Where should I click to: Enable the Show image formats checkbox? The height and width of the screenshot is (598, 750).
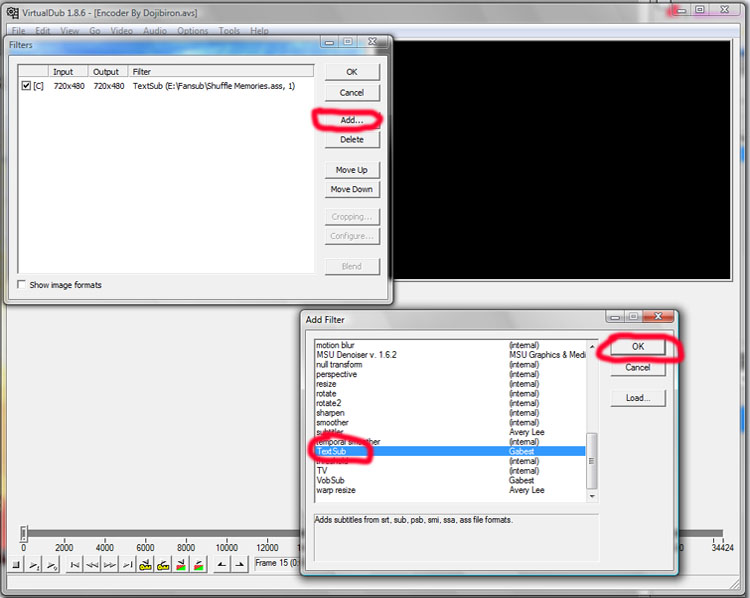click(22, 284)
